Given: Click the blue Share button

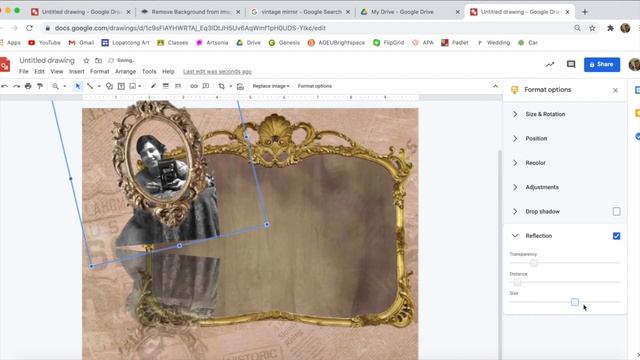Looking at the screenshot, I should (x=602, y=64).
